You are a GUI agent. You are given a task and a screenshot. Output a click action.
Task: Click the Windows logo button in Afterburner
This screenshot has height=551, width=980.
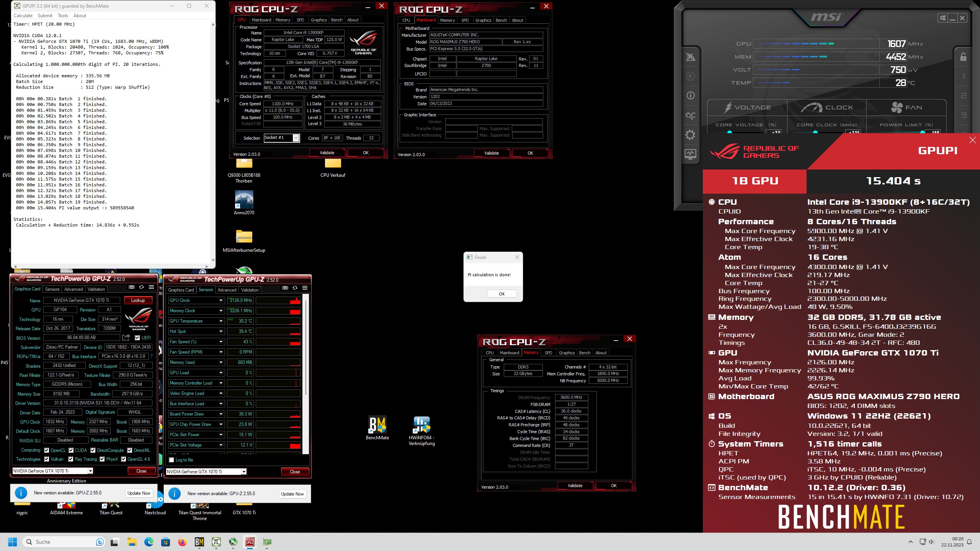pyautogui.click(x=942, y=18)
